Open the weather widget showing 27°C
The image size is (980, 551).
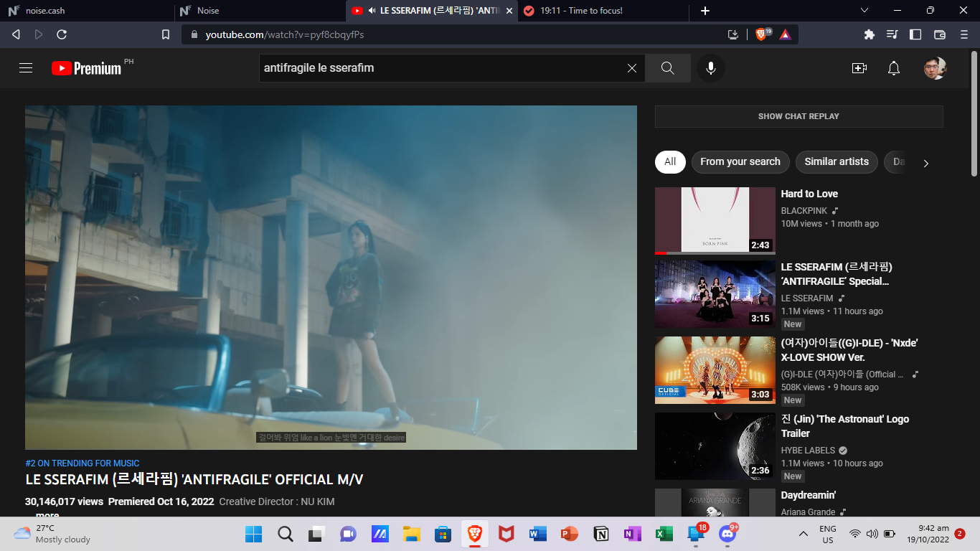tap(52, 534)
